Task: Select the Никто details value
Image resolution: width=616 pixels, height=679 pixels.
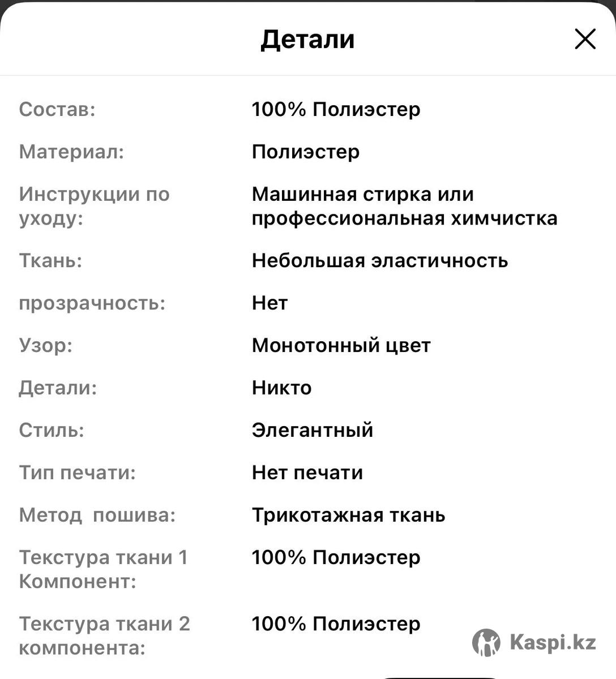Action: [281, 388]
